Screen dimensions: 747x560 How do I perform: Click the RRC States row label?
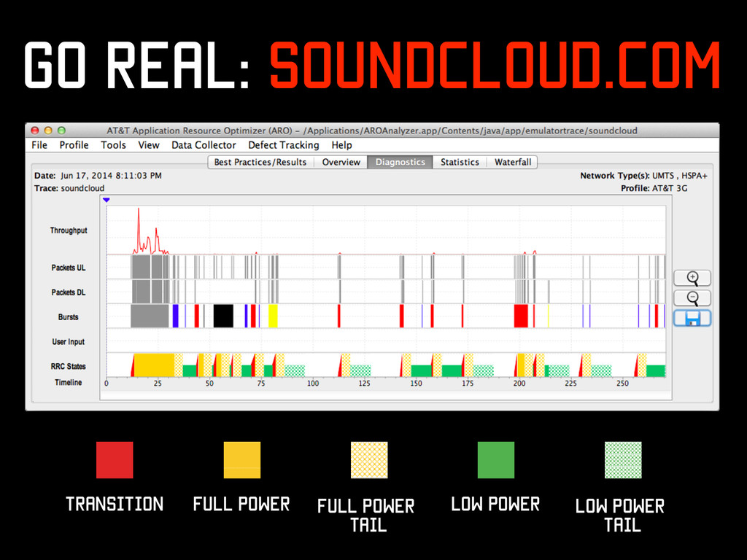point(69,367)
